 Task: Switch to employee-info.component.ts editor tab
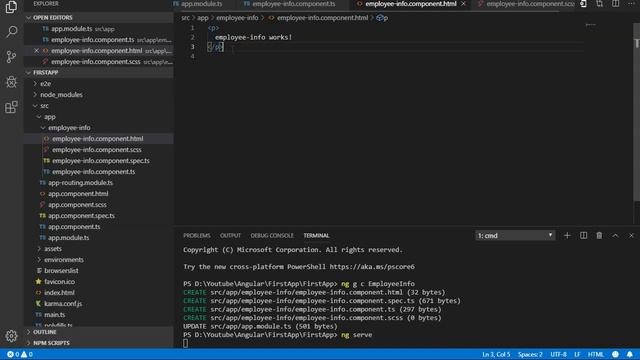point(294,4)
